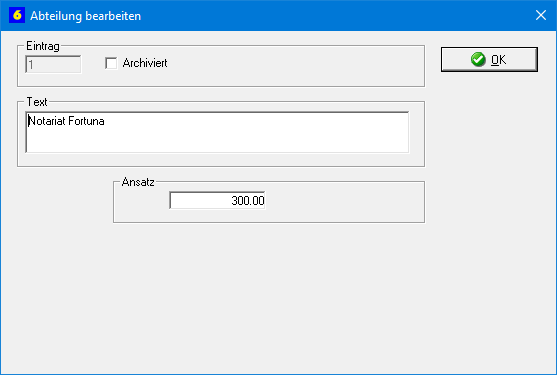The width and height of the screenshot is (557, 375).
Task: Click the underlined OK text label
Action: [x=499, y=60]
